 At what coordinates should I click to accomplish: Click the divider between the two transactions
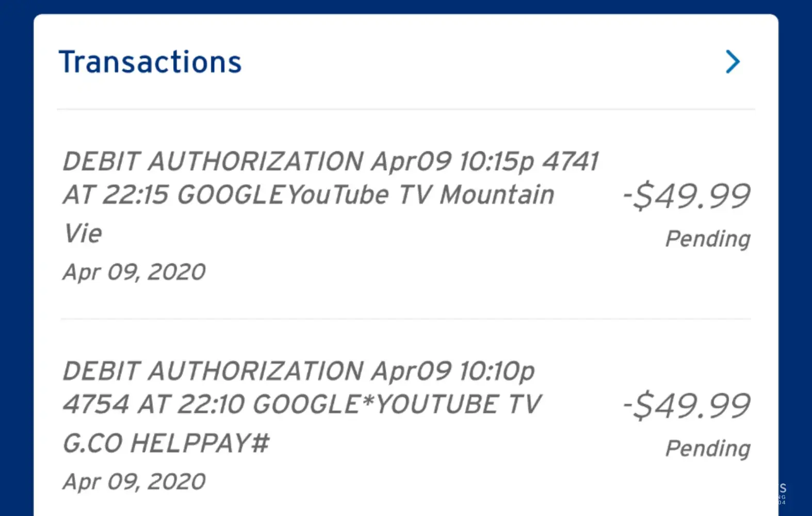[405, 319]
